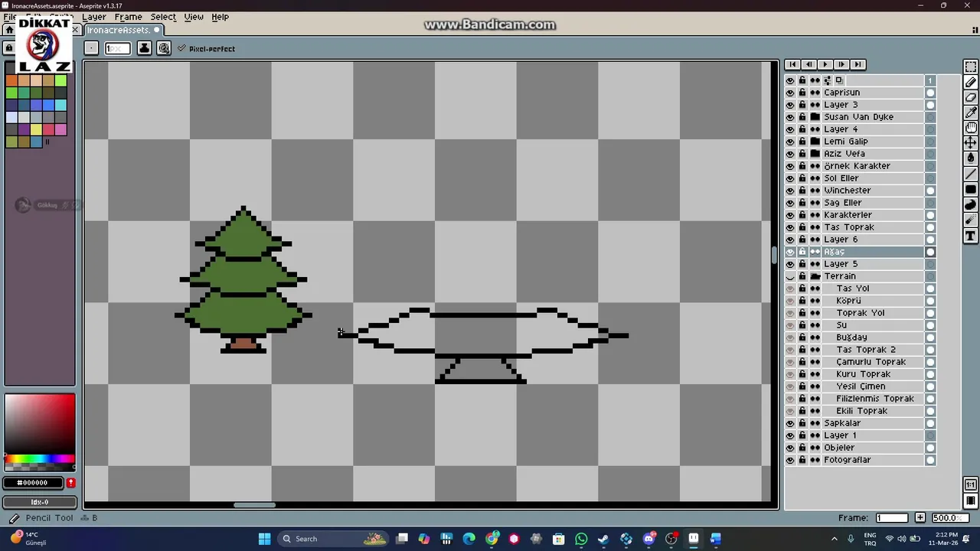
Task: Click the #000000 foreground color field
Action: click(x=33, y=483)
